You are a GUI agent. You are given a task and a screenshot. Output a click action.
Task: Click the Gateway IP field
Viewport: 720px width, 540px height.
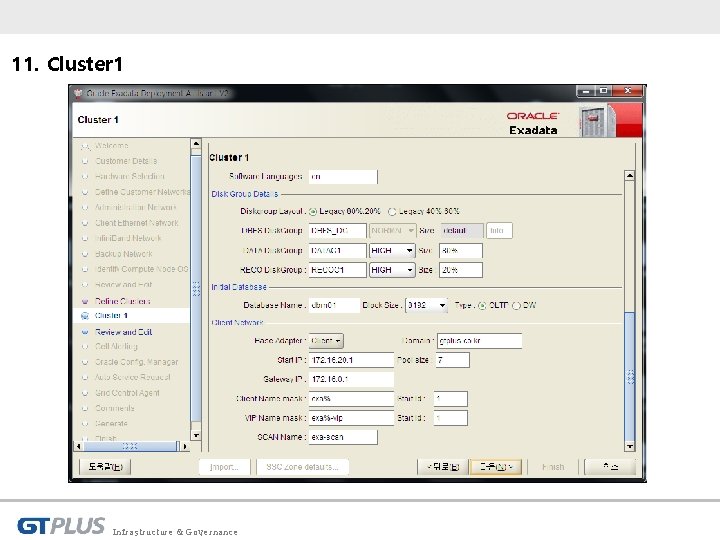351,379
